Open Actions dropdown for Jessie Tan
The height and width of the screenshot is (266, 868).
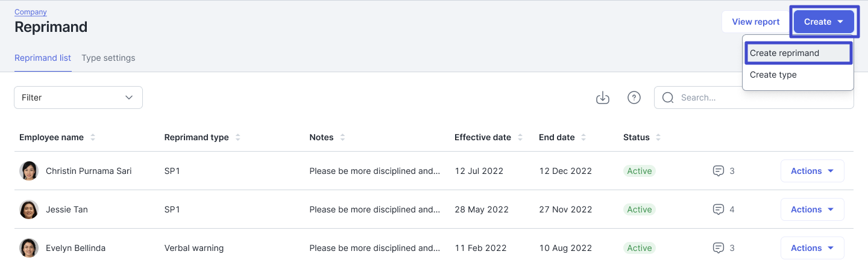click(x=812, y=209)
